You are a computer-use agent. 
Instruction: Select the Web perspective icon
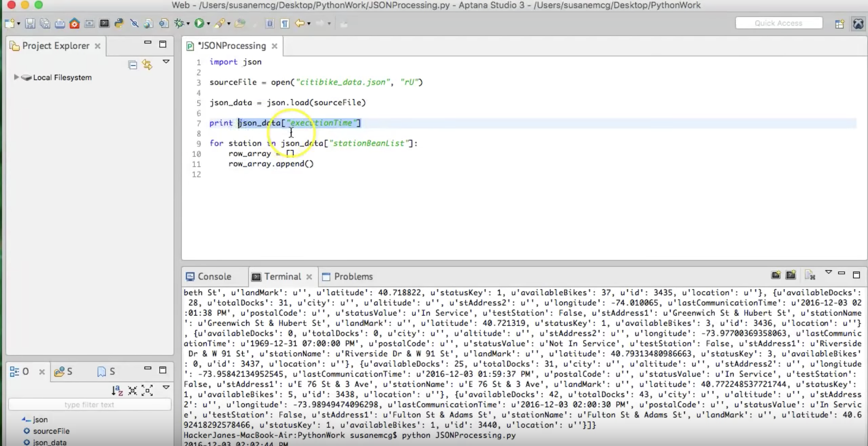[x=858, y=24]
